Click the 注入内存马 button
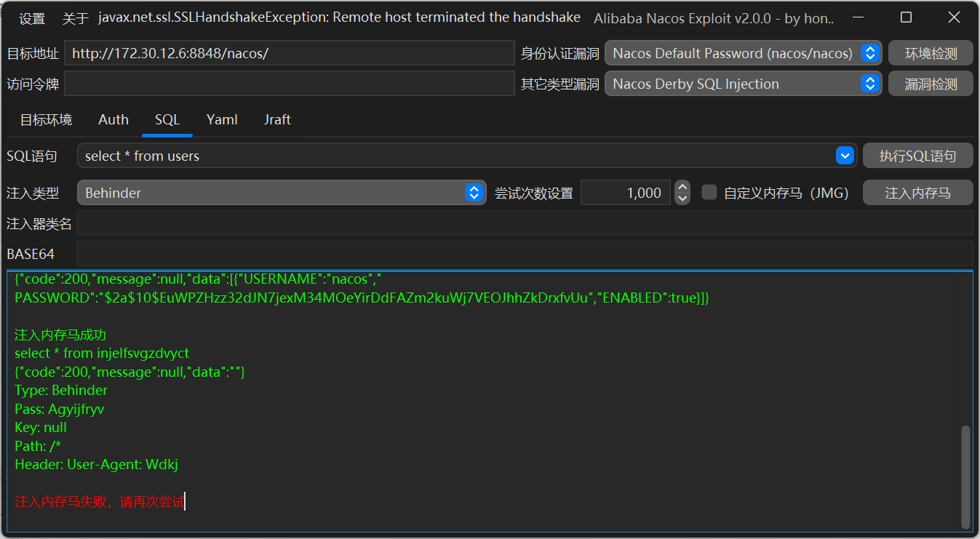This screenshot has width=980, height=539. 917,193
